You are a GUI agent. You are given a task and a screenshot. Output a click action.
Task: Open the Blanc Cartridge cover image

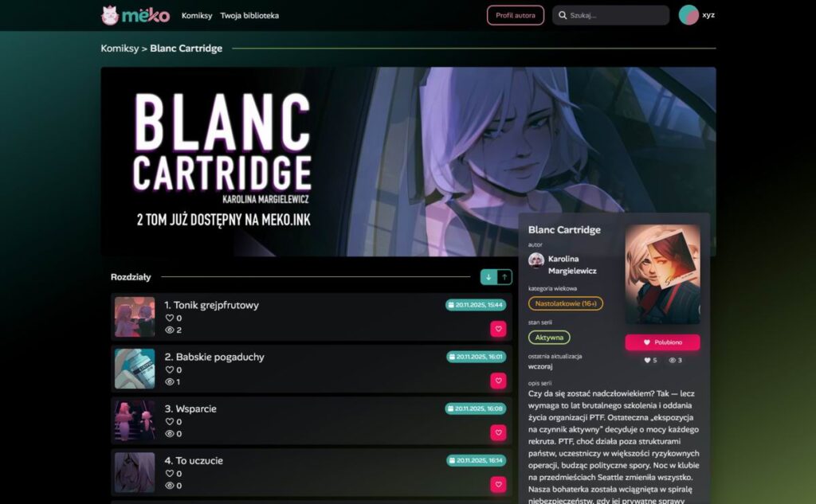point(662,275)
